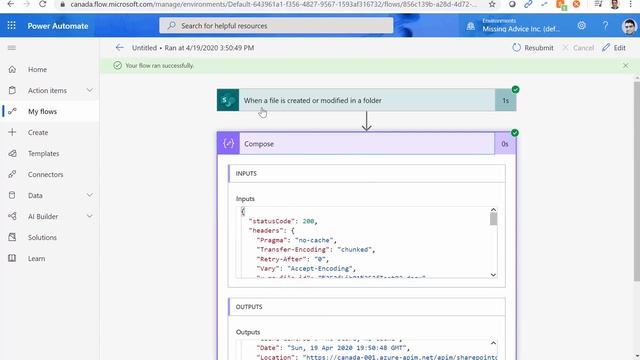This screenshot has height=360, width=640.
Task: Click the "Vary": "Accept-Encoding" line
Action: pos(306,269)
